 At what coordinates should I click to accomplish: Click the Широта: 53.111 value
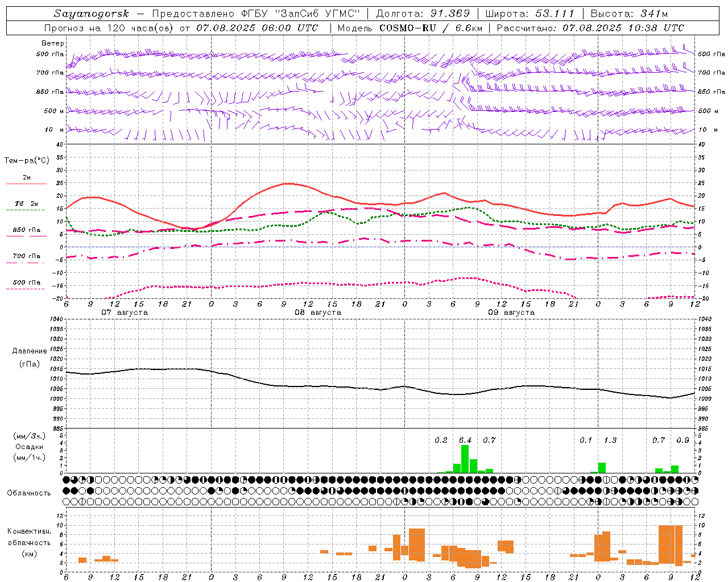point(530,14)
